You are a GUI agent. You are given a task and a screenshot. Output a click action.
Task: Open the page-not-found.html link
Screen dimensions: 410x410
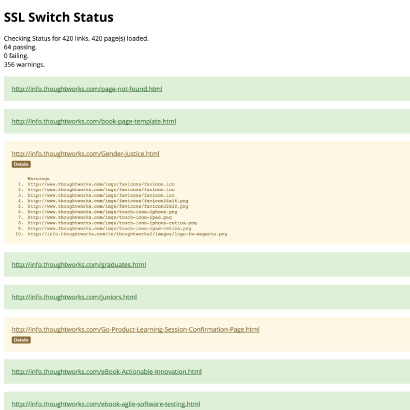pos(87,89)
